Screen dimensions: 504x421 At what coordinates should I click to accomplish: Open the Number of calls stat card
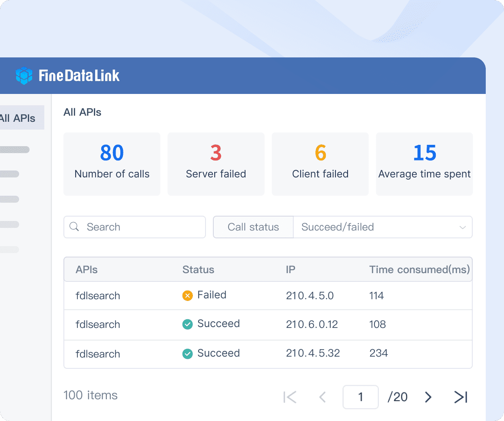pos(112,164)
